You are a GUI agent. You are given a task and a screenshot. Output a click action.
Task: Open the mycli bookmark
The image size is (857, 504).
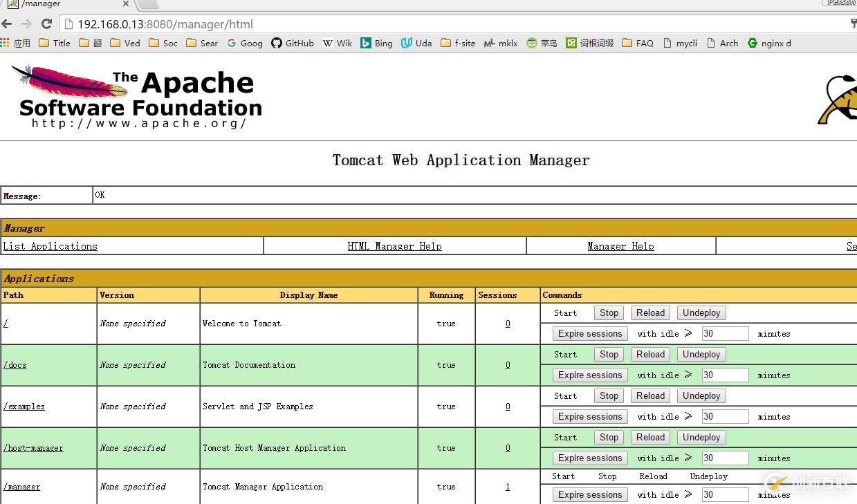click(x=680, y=43)
